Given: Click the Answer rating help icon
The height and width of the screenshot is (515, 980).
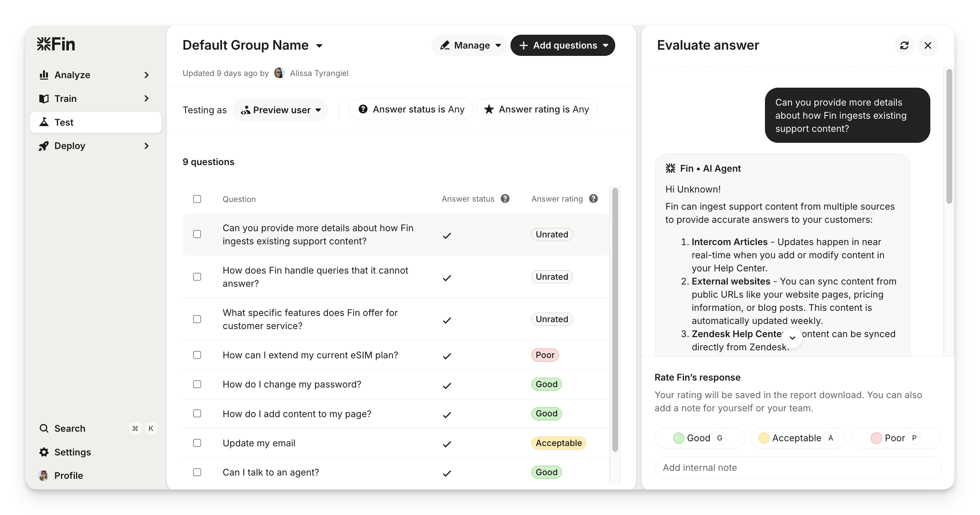Looking at the screenshot, I should pyautogui.click(x=593, y=199).
